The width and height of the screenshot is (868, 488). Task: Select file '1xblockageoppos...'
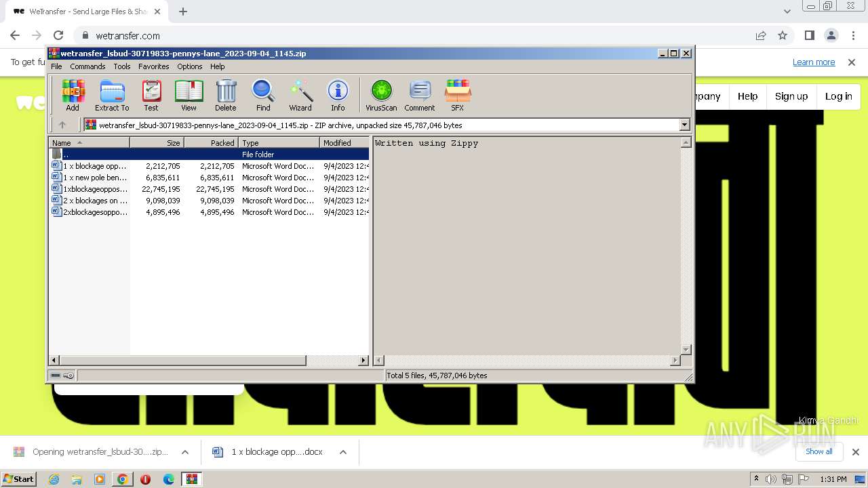pos(209,189)
